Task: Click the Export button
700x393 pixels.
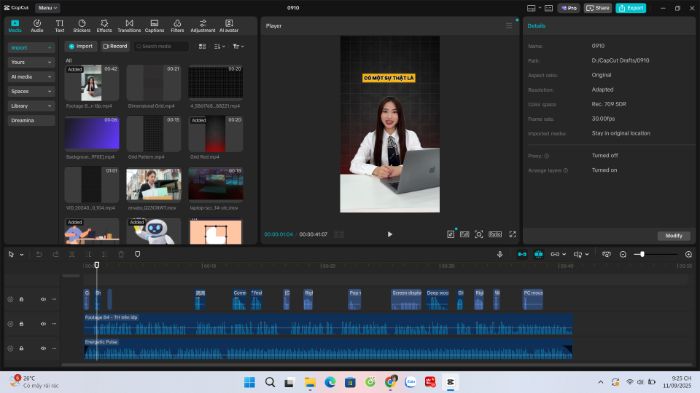Action: point(631,8)
